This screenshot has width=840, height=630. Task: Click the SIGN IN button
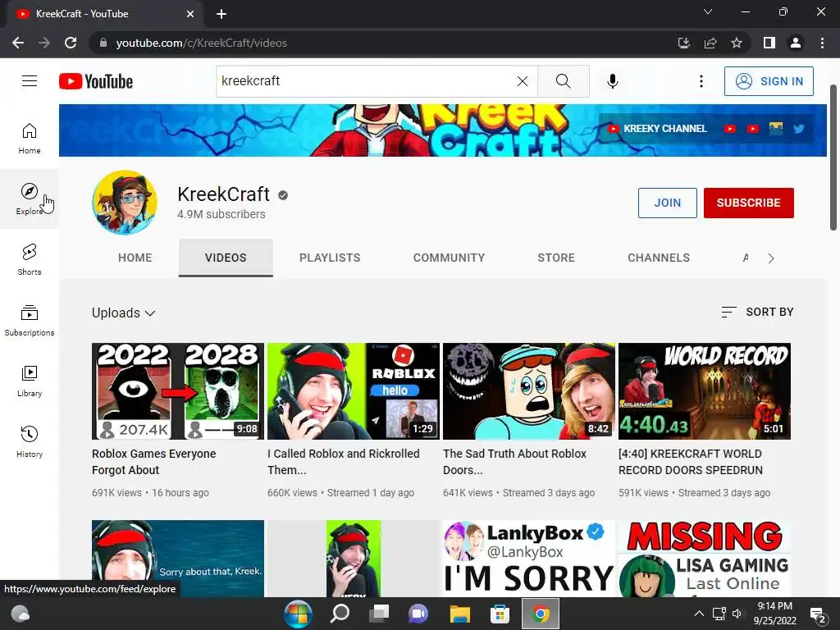pos(769,81)
